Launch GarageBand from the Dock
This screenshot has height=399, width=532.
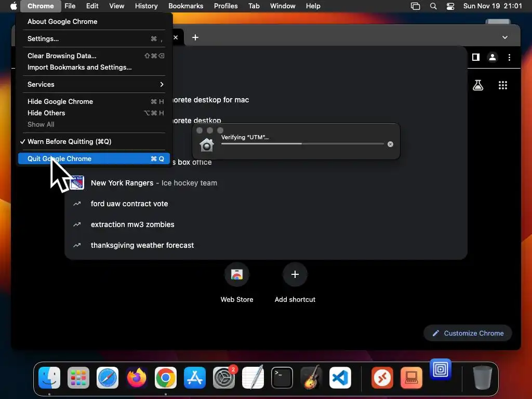pos(311,378)
